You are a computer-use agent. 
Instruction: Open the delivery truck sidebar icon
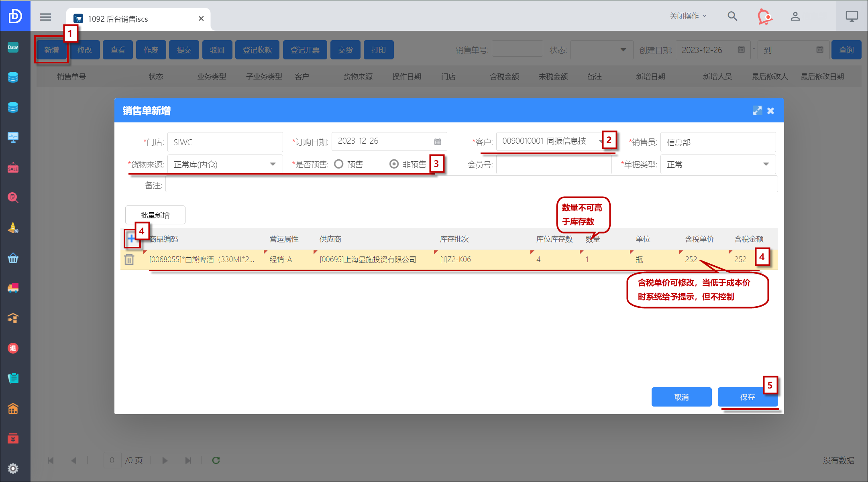pyautogui.click(x=13, y=288)
